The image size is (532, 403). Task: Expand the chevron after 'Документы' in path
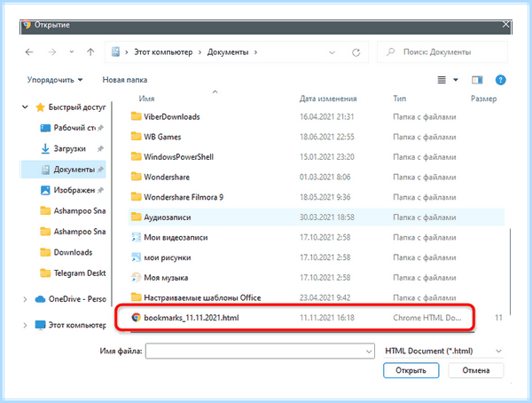point(255,52)
